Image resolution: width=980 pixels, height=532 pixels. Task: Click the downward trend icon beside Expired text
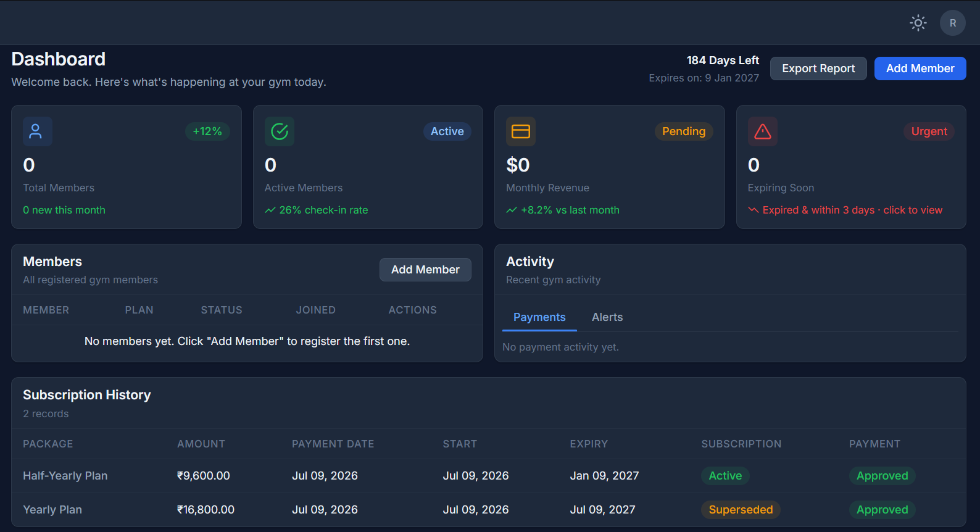click(754, 210)
